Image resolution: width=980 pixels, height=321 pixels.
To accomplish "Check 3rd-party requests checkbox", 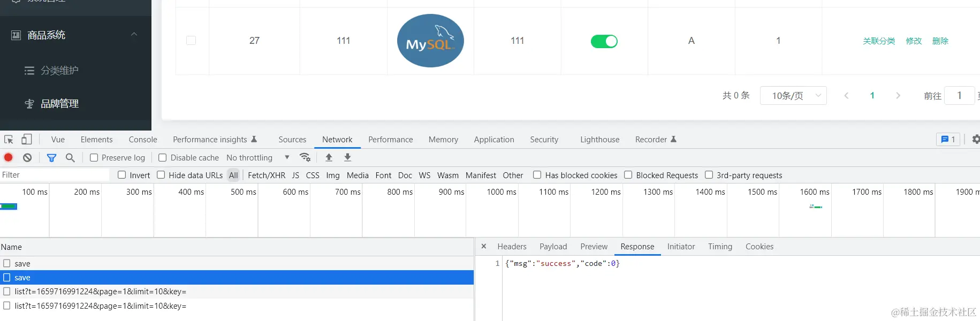I will coord(709,175).
